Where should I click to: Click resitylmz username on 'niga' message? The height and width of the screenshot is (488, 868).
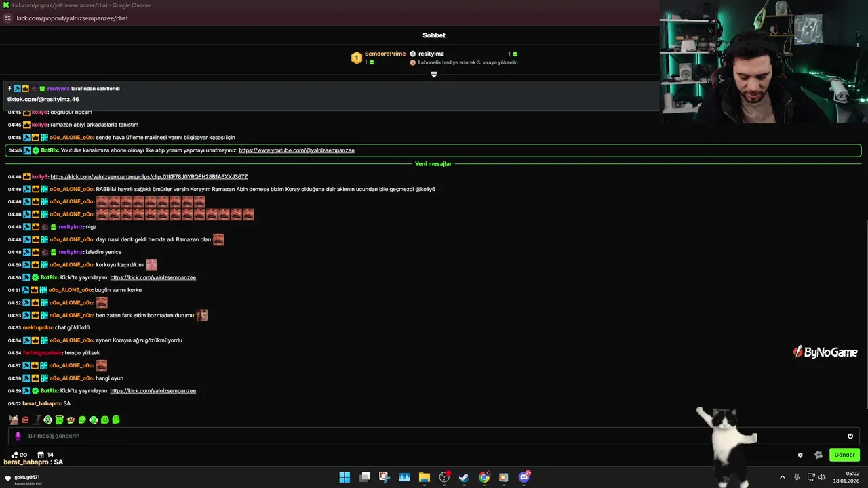click(x=71, y=227)
